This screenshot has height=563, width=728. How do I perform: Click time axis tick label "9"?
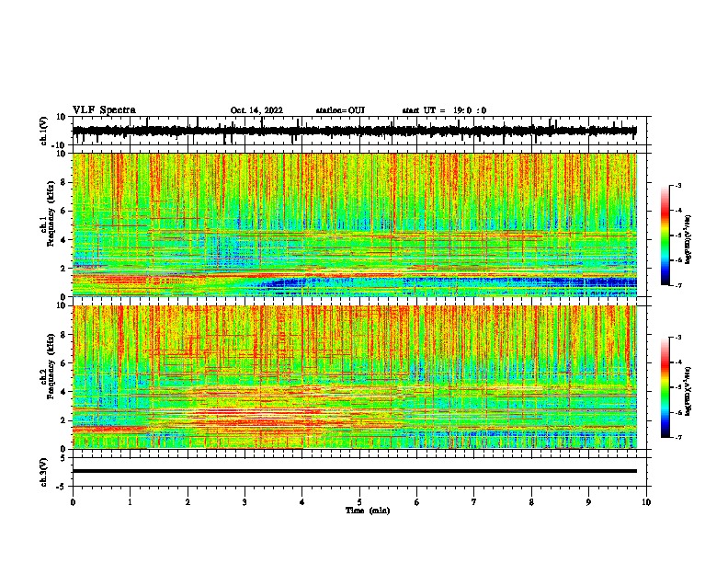tap(588, 502)
